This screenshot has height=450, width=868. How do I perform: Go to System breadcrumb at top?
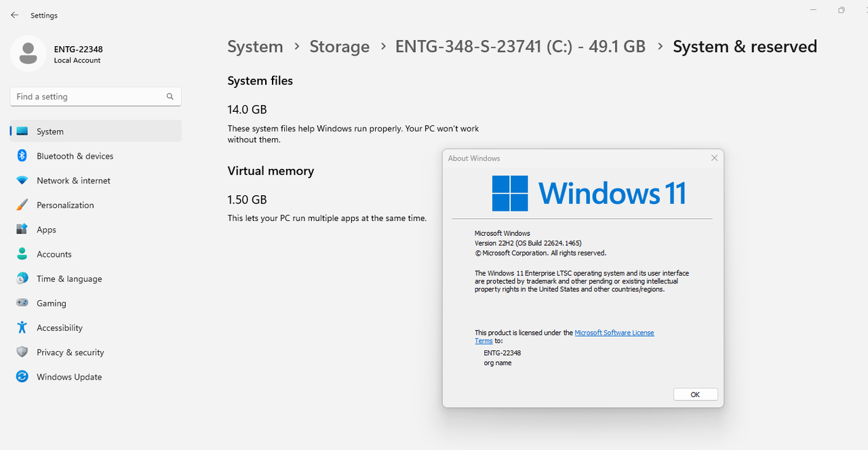[255, 47]
